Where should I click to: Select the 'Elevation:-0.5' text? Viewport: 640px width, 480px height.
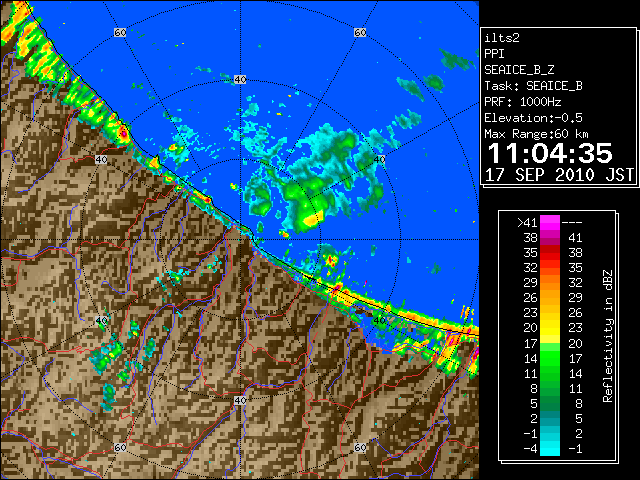tap(533, 118)
